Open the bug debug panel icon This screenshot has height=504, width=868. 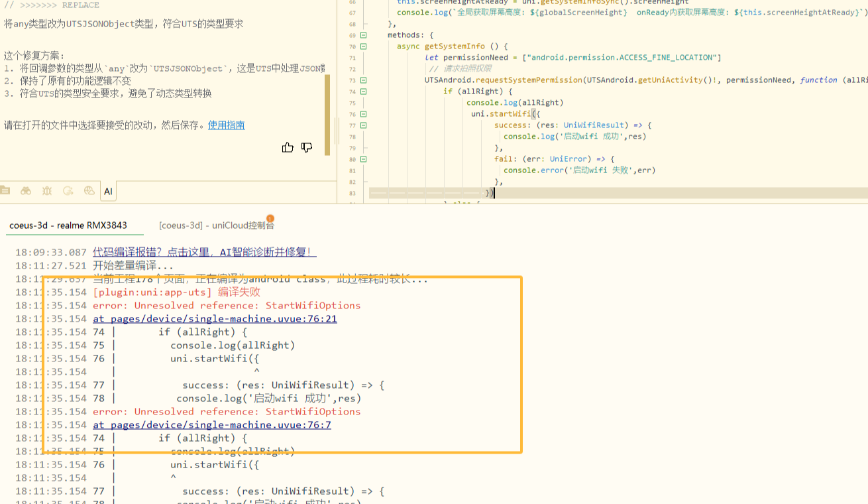point(47,191)
